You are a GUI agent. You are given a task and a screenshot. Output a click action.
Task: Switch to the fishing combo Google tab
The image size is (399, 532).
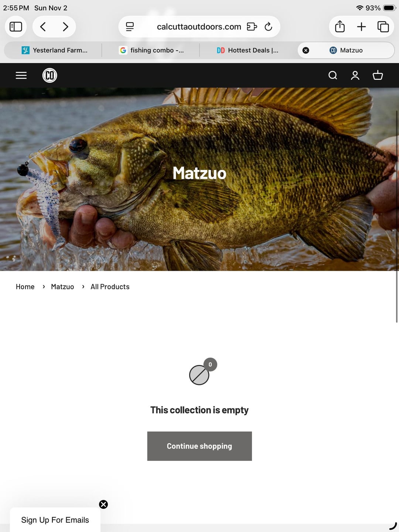[151, 50]
